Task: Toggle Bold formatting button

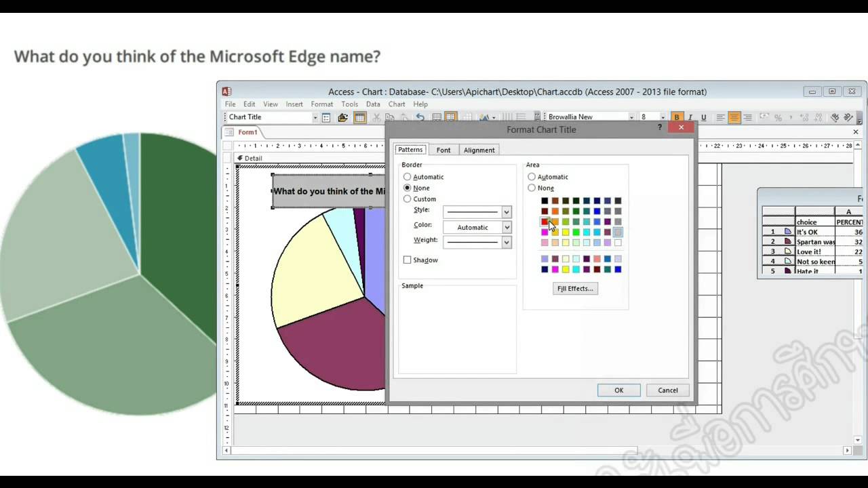Action: tap(677, 117)
